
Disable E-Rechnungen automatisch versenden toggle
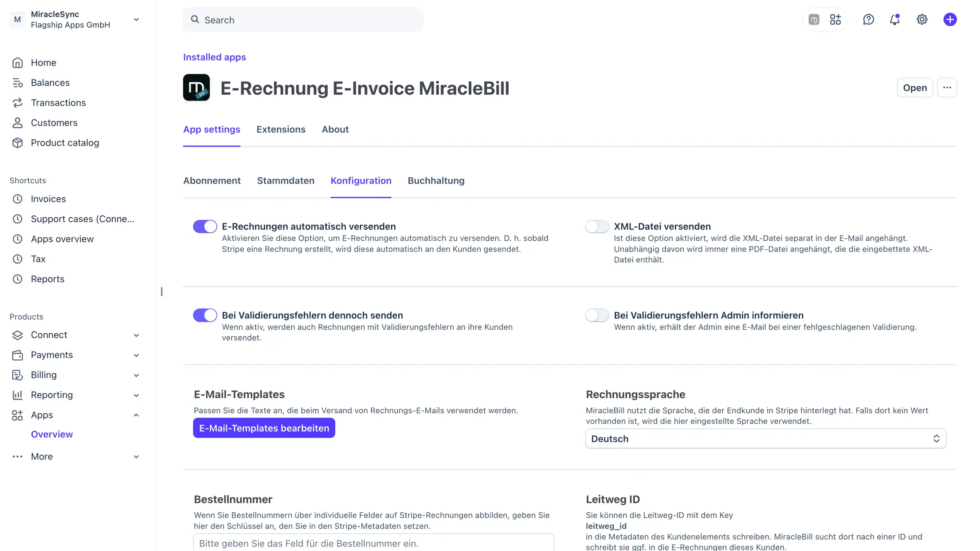pos(205,227)
